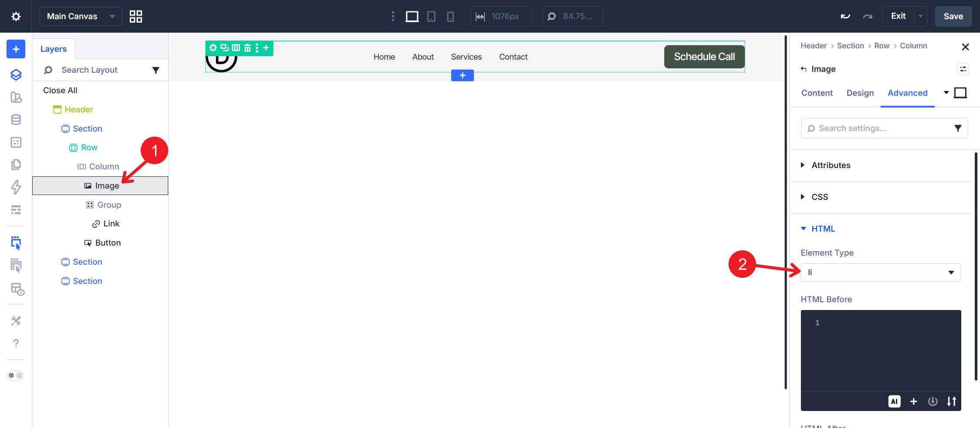Screen dimensions: 980x428
Task: Select desktop view toggle in top bar
Action: pyautogui.click(x=412, y=17)
